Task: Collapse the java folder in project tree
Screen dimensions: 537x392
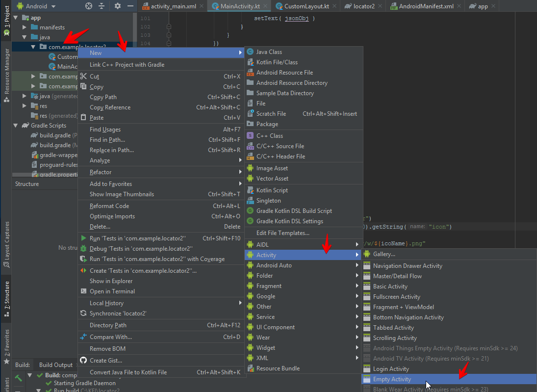Action: pos(25,37)
